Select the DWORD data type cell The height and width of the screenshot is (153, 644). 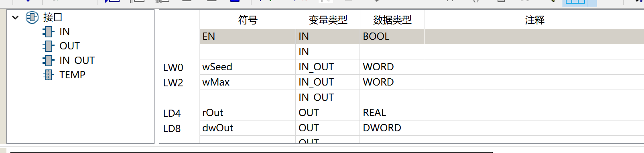click(x=392, y=128)
